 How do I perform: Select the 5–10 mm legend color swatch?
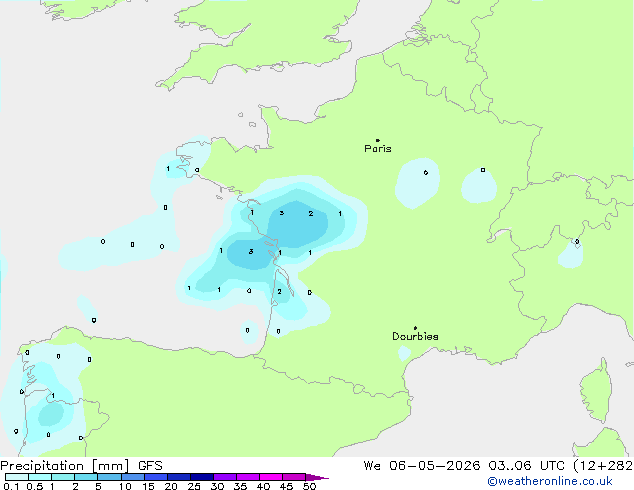pos(109,477)
